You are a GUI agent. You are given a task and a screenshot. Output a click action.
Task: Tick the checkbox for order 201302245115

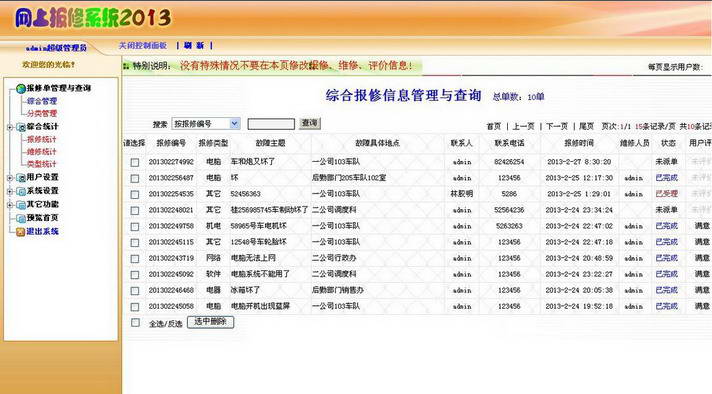pyautogui.click(x=135, y=242)
